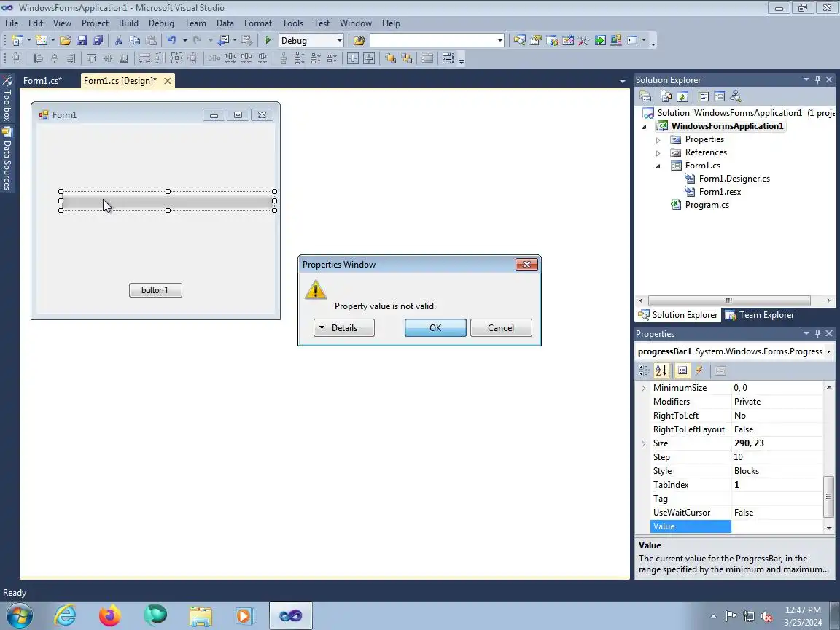
Task: Expand the Details dropdown in dialog
Action: click(344, 328)
